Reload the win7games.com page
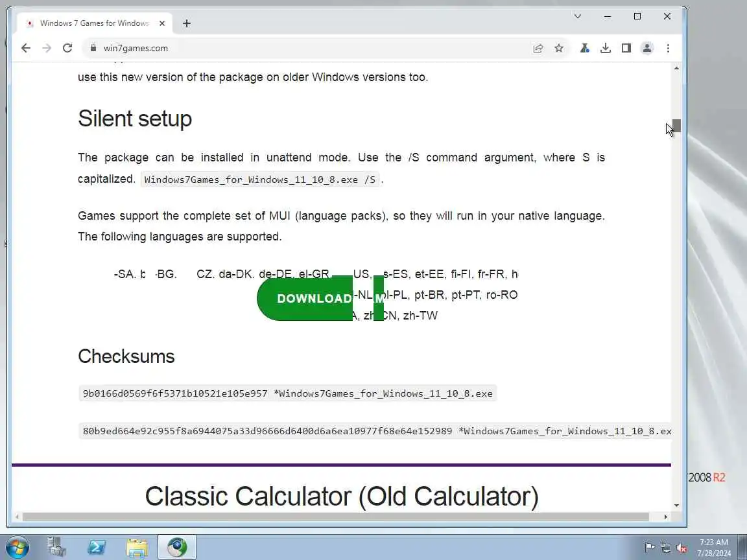This screenshot has height=560, width=747. point(67,48)
